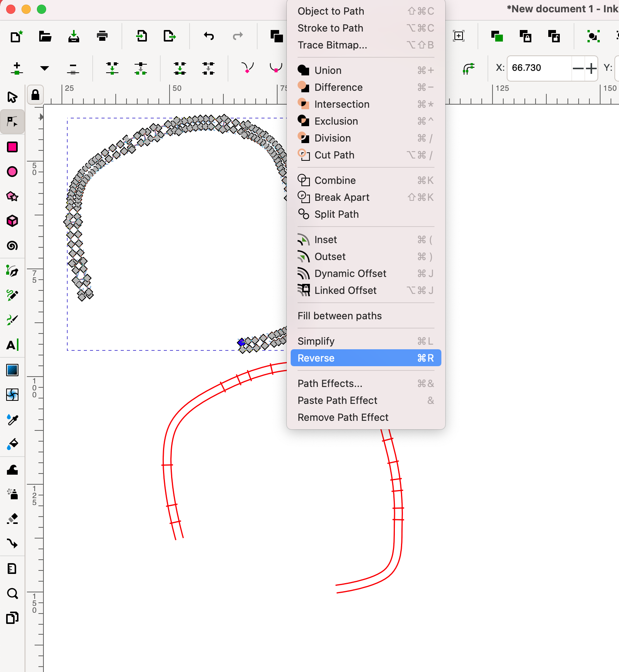Select Remove Path Effect
The width and height of the screenshot is (619, 672).
click(x=366, y=417)
